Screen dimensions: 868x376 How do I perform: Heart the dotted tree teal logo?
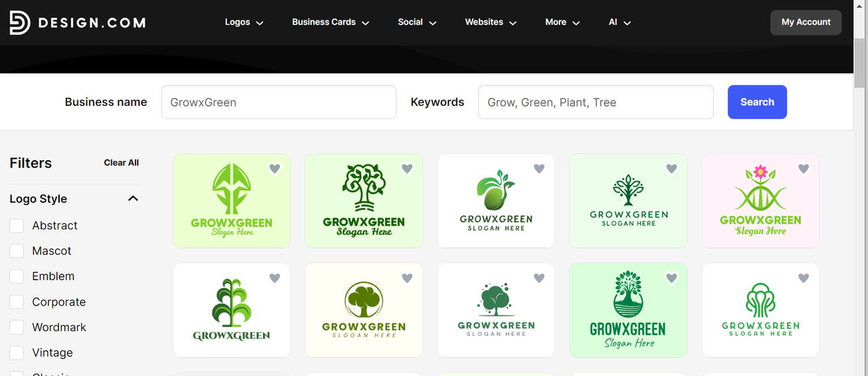539,278
